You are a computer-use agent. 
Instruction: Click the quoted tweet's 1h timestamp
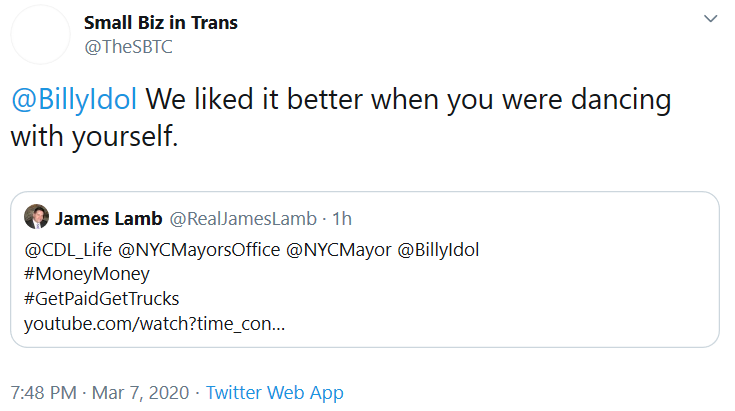coord(342,218)
